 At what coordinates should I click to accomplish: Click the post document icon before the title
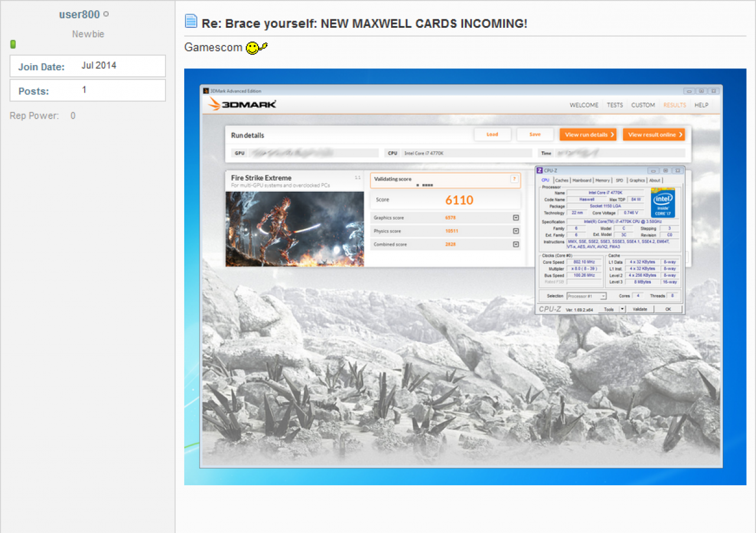click(191, 21)
